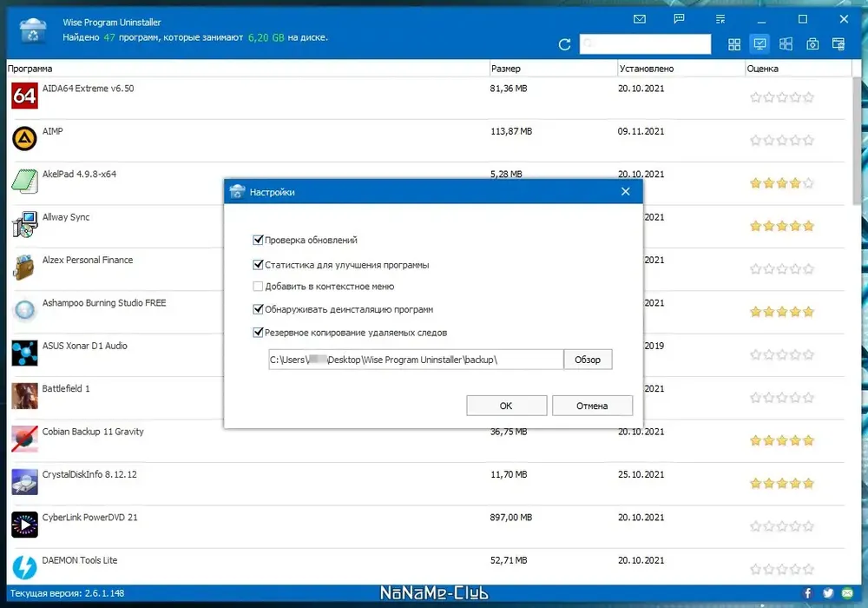Disable Статистика для улучшения программы
Image resolution: width=868 pixels, height=608 pixels.
click(x=258, y=264)
